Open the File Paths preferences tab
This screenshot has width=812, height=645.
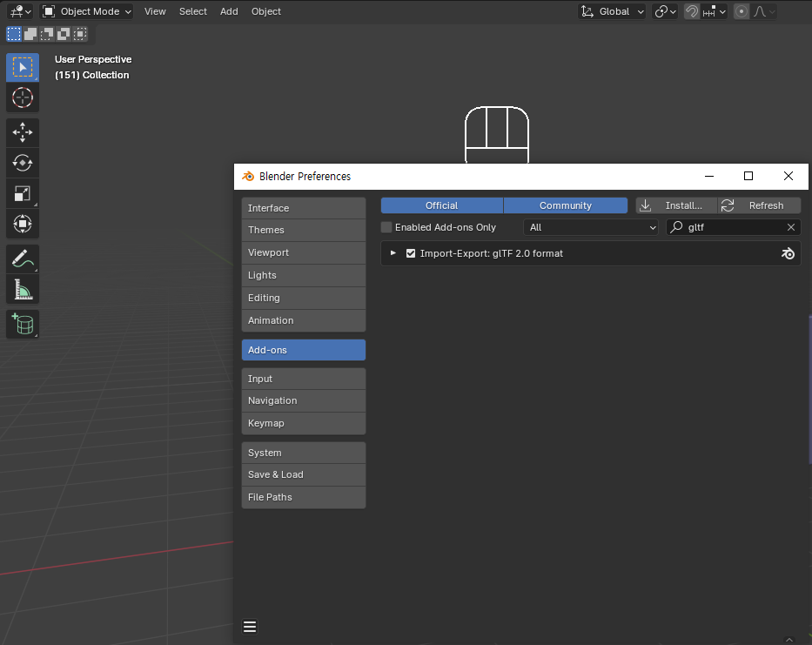304,497
